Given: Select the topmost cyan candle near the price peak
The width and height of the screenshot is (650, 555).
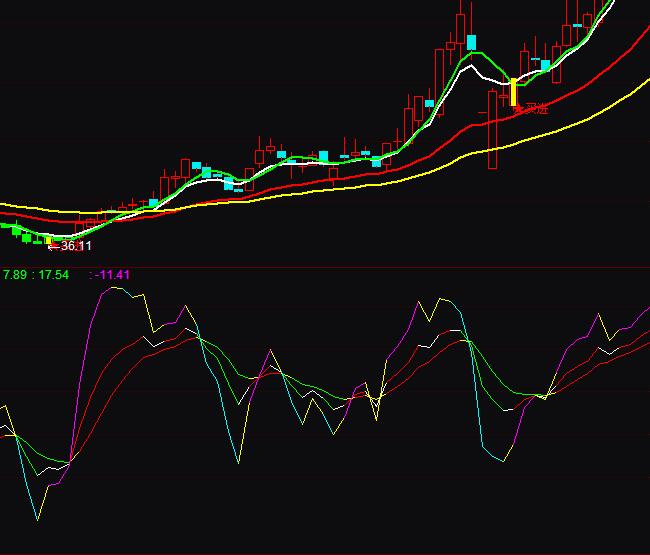Looking at the screenshot, I should pyautogui.click(x=470, y=41).
